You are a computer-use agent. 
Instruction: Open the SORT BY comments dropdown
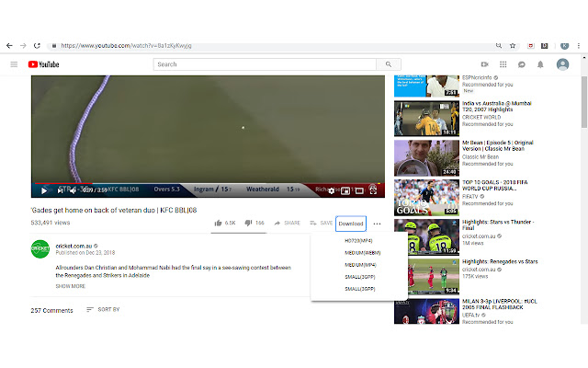coord(103,309)
